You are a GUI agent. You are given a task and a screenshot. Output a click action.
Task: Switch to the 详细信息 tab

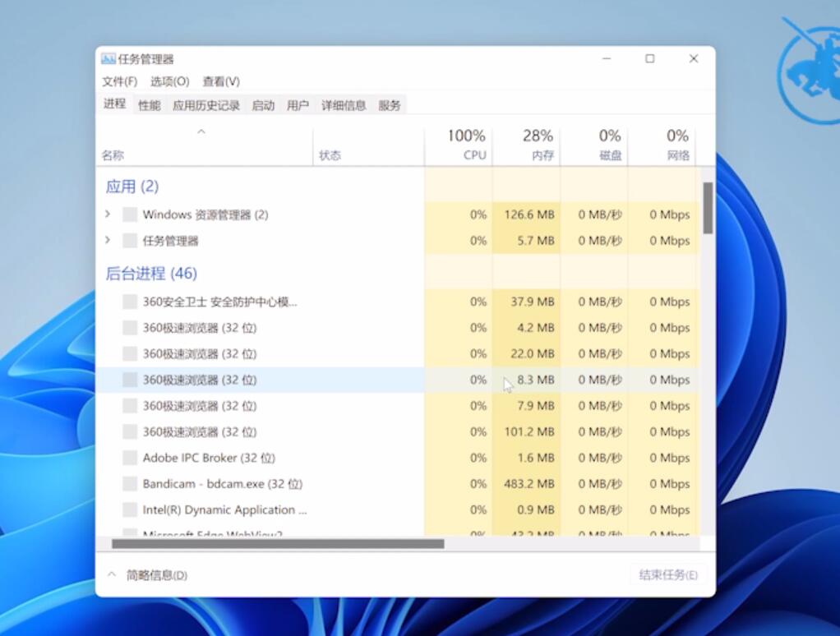click(x=344, y=105)
